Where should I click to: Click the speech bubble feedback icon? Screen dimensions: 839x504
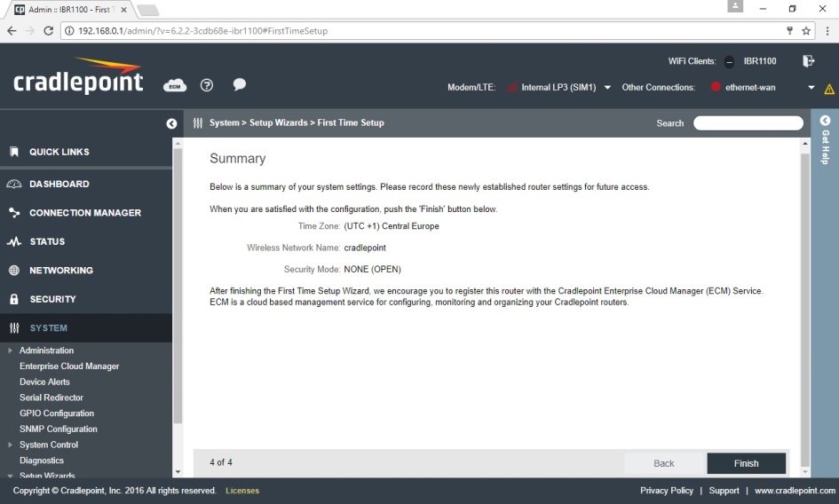[x=239, y=85]
